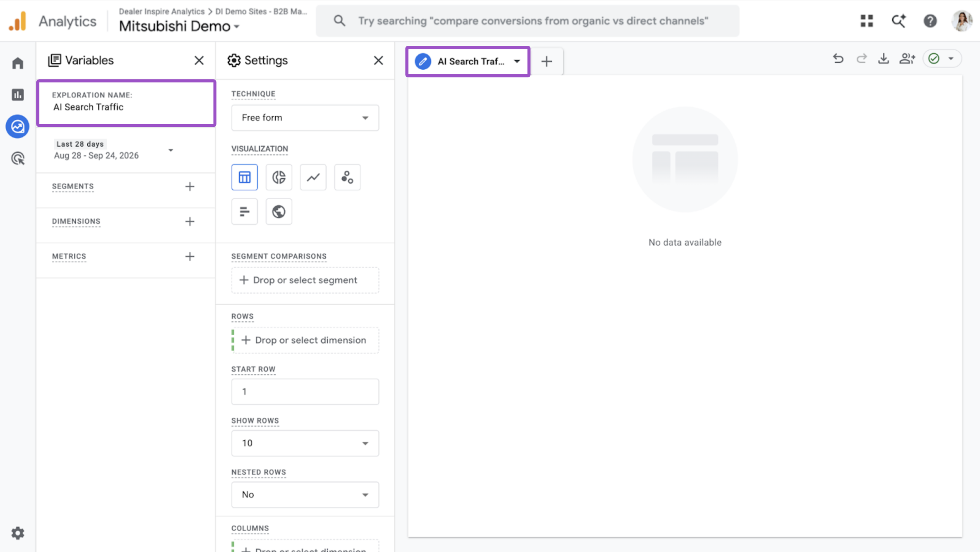
Task: Share exploration with the add-person icon
Action: click(x=907, y=59)
